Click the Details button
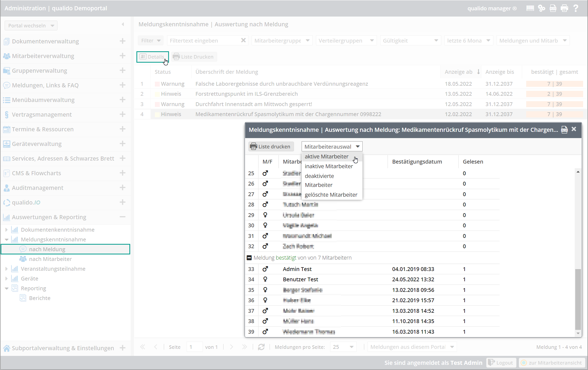This screenshot has height=370, width=588. point(152,57)
